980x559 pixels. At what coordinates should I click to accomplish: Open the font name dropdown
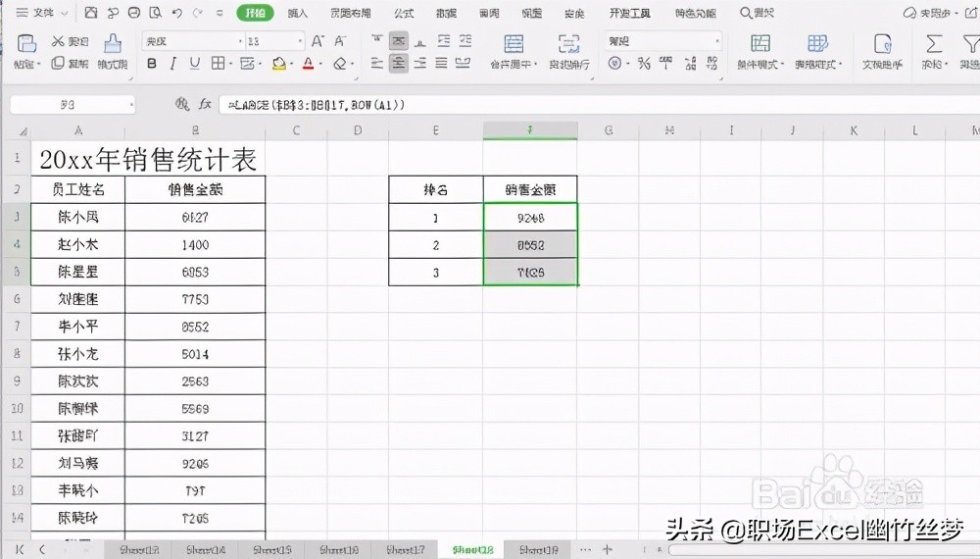click(x=241, y=42)
